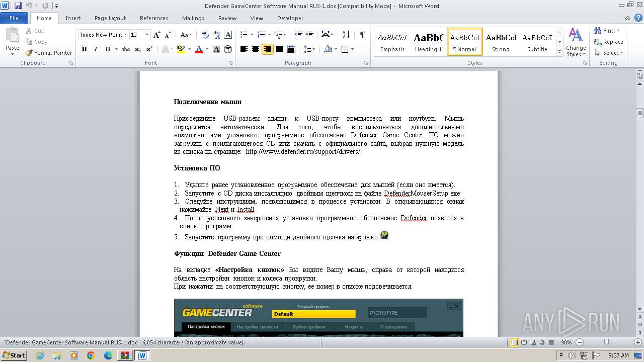644x362 pixels.
Task: Toggle Strikethrough formatting
Action: click(126, 49)
